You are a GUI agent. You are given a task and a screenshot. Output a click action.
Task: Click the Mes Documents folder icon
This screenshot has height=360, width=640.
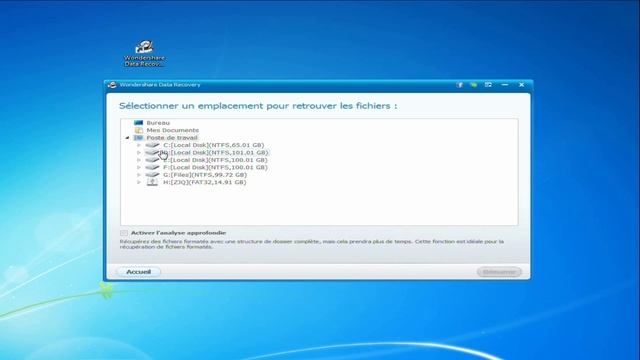click(139, 130)
